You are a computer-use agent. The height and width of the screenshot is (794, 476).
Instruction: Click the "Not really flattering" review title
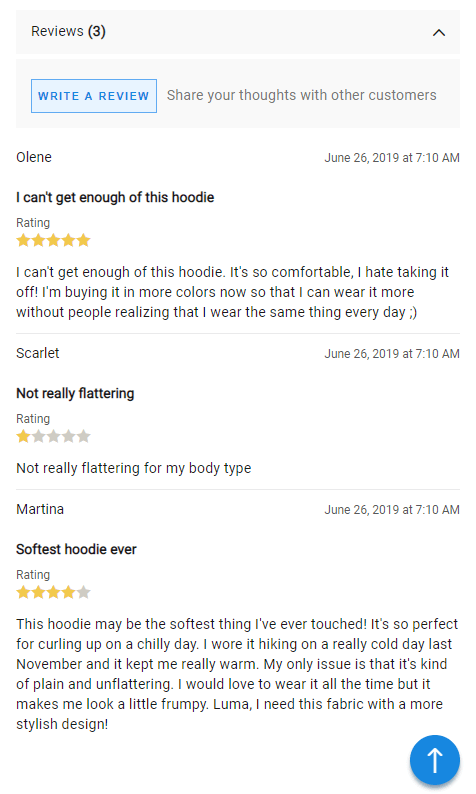pyautogui.click(x=75, y=393)
